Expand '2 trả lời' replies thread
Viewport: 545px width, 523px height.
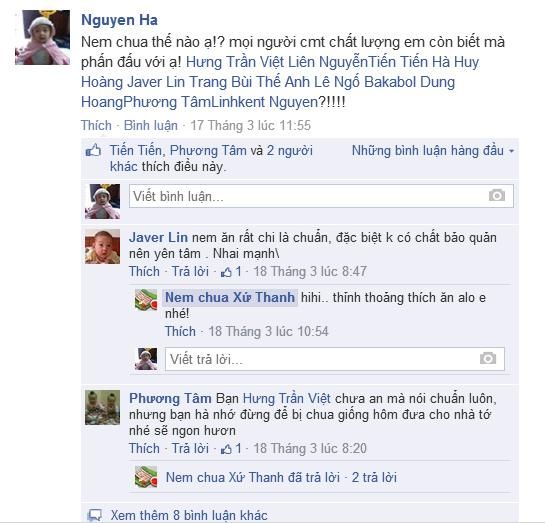374,477
